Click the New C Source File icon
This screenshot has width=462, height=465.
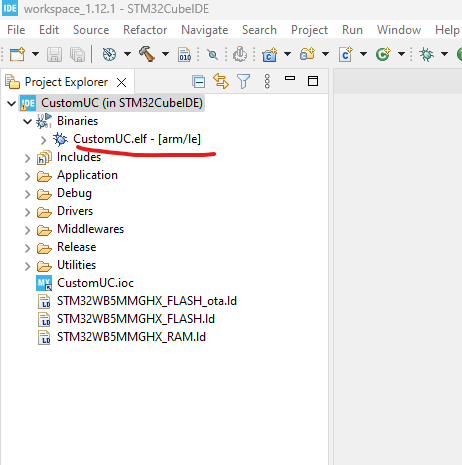[x=345, y=54]
